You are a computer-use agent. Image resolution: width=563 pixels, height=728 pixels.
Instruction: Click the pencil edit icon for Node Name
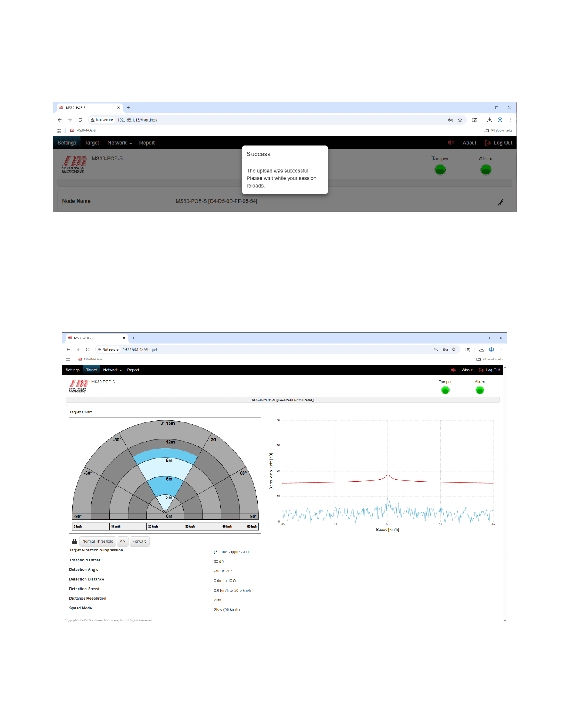pyautogui.click(x=501, y=202)
